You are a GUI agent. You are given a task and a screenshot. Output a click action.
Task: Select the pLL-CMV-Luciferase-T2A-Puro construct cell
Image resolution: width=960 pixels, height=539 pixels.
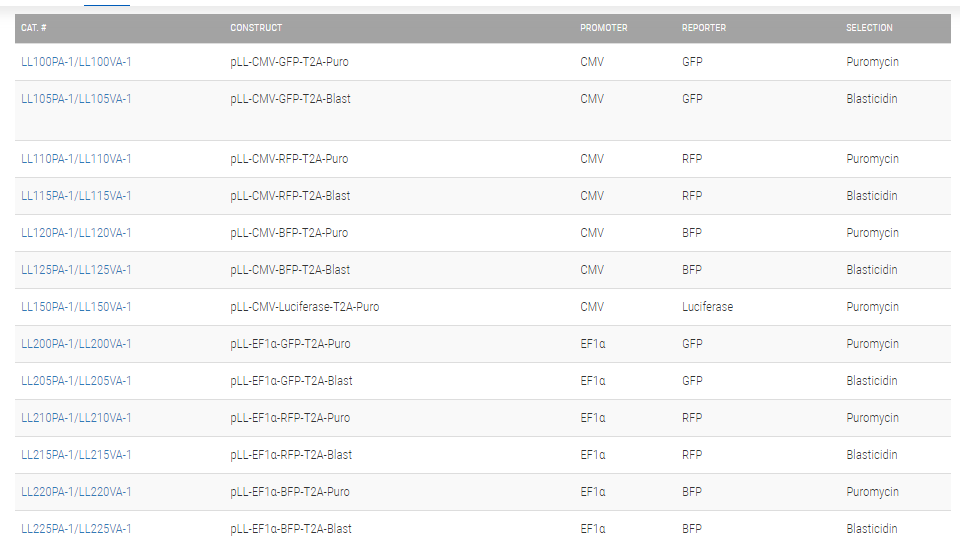pyautogui.click(x=304, y=307)
